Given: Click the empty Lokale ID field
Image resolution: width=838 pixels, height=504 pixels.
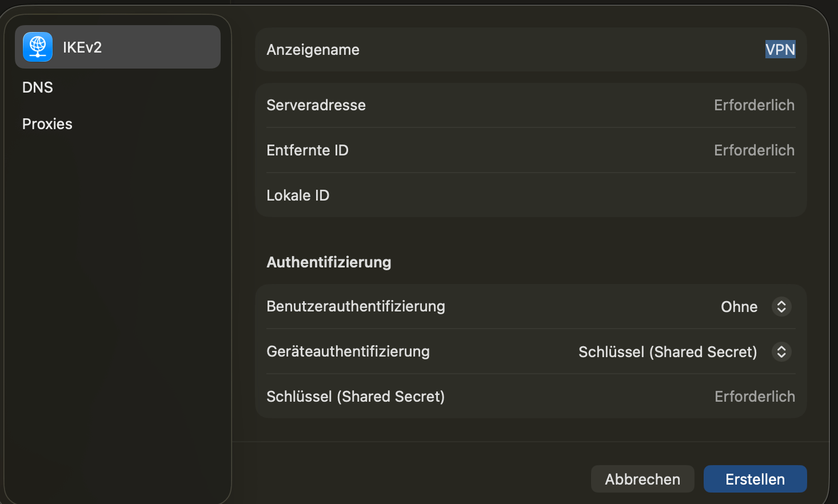Looking at the screenshot, I should [629, 195].
